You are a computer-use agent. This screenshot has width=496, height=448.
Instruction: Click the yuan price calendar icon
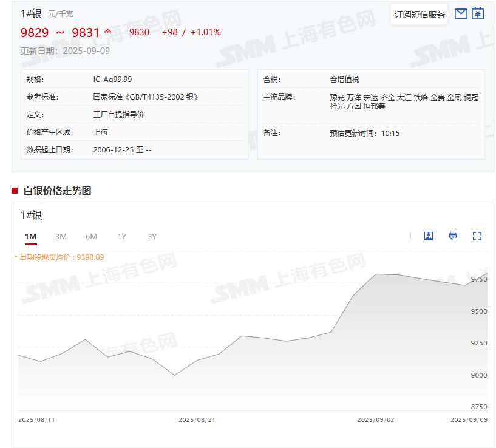tap(478, 14)
